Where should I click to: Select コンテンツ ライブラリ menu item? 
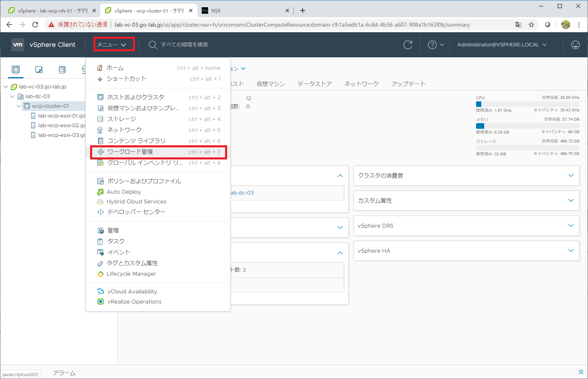click(158, 141)
